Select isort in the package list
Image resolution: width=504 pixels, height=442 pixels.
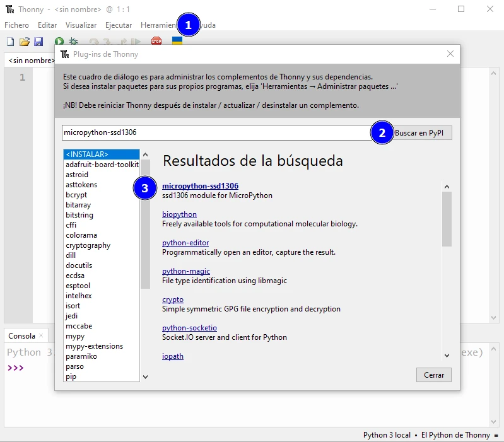pyautogui.click(x=102, y=306)
